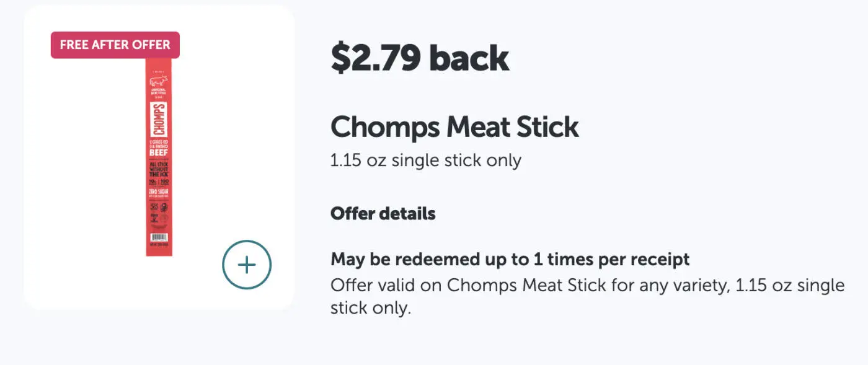Click the bull logo on the package
The height and width of the screenshot is (365, 868).
coord(159,81)
